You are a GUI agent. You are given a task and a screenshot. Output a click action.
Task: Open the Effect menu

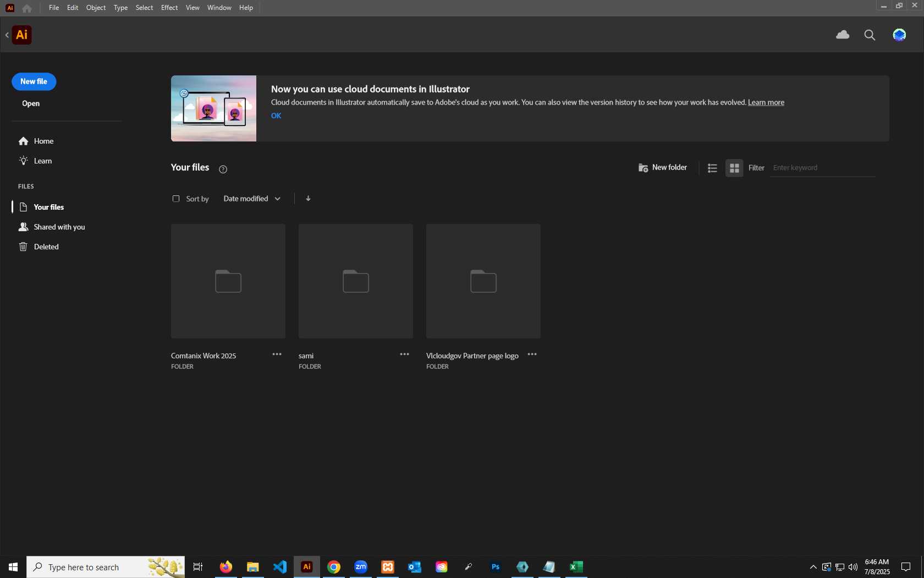click(169, 8)
